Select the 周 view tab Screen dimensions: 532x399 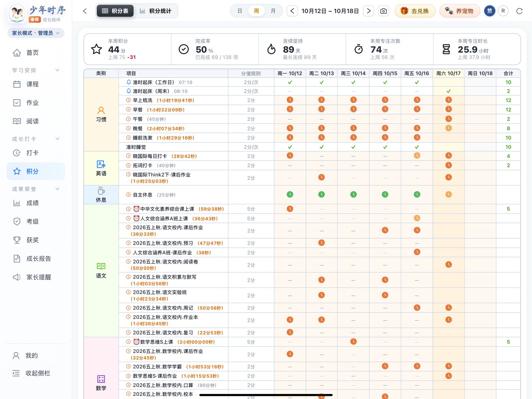(x=256, y=11)
